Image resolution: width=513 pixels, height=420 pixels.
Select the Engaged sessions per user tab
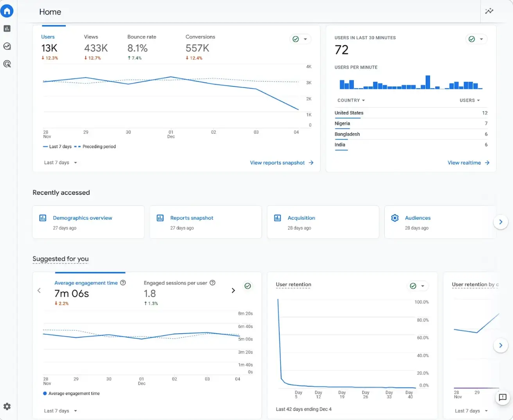click(176, 283)
